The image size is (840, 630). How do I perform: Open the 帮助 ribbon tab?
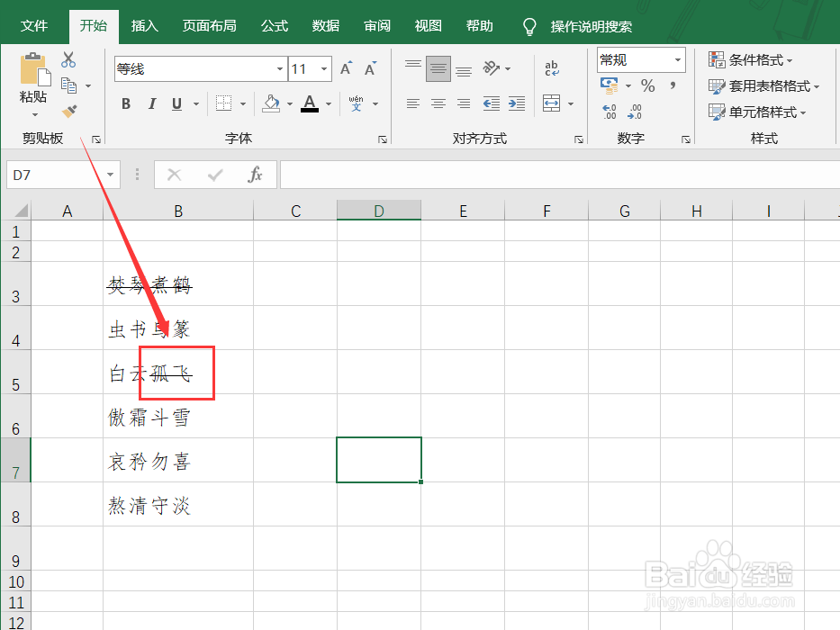480,26
